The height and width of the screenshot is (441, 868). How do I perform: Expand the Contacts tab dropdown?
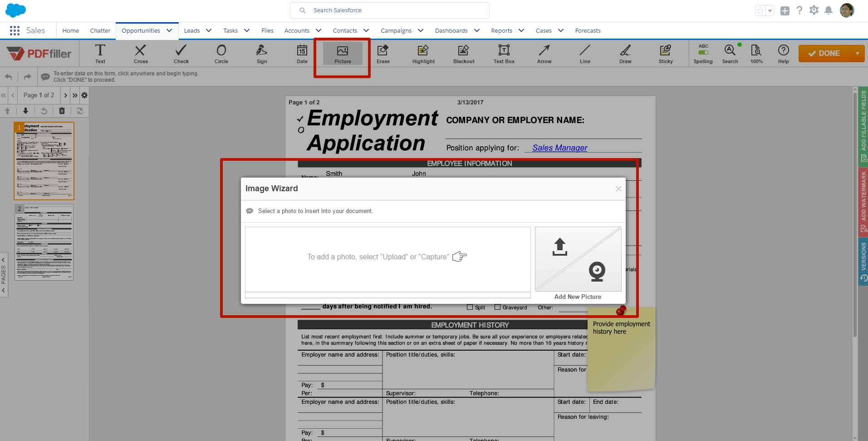pos(366,30)
